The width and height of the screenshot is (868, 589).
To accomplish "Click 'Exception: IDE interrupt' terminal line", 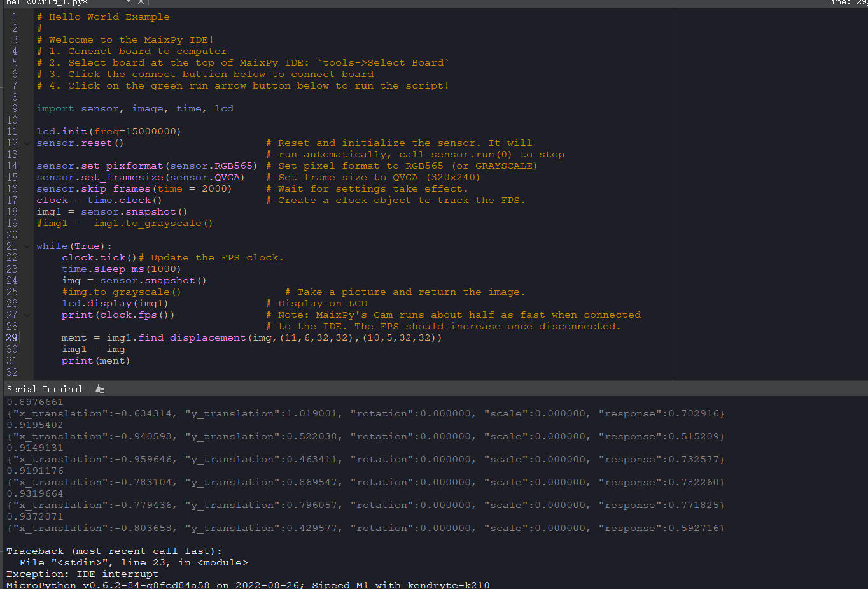I will (83, 574).
